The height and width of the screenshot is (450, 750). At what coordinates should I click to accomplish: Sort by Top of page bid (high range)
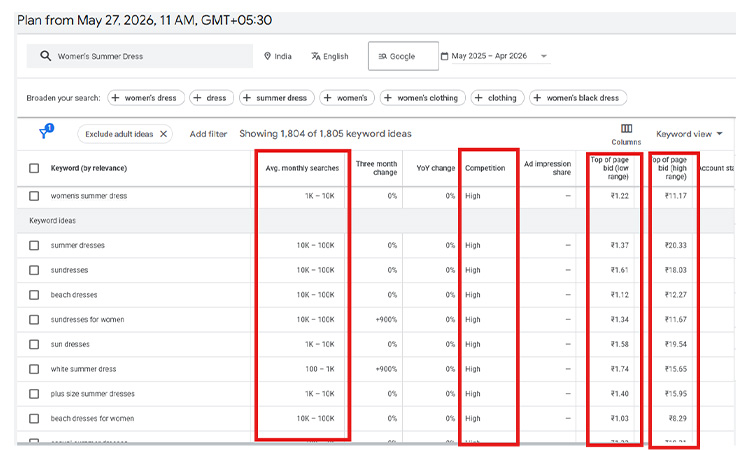(671, 168)
